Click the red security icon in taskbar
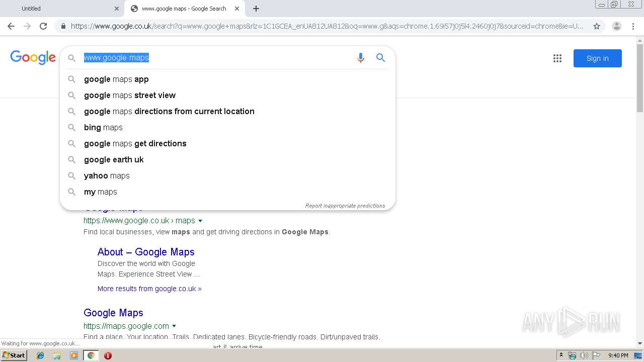 (108, 355)
